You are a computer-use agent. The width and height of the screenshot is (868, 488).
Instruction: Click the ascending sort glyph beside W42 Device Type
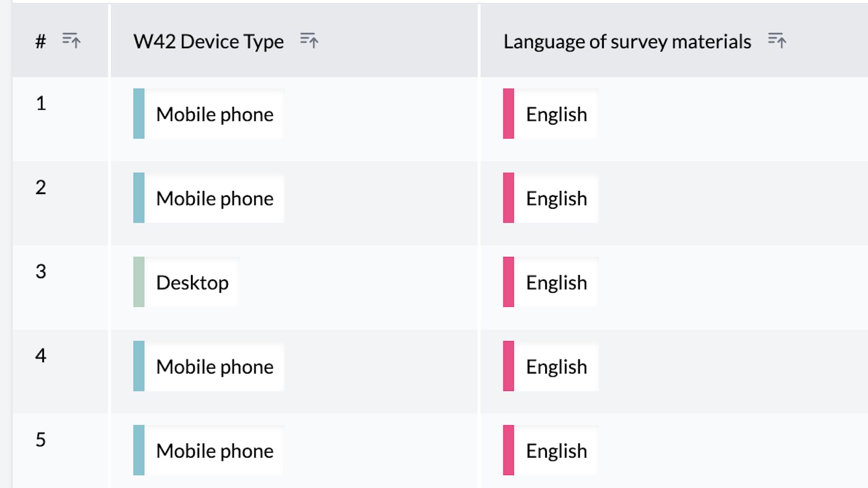click(x=309, y=40)
